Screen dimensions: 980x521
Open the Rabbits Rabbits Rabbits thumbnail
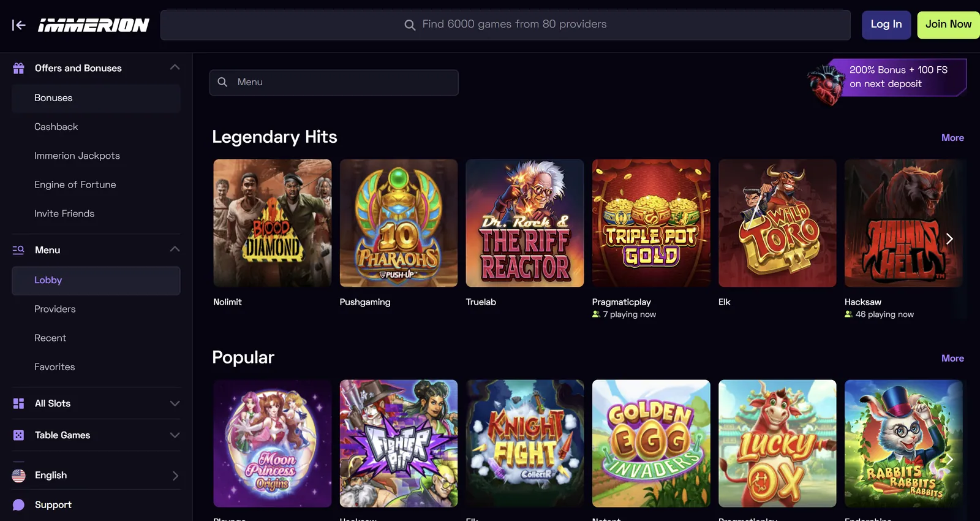click(903, 444)
